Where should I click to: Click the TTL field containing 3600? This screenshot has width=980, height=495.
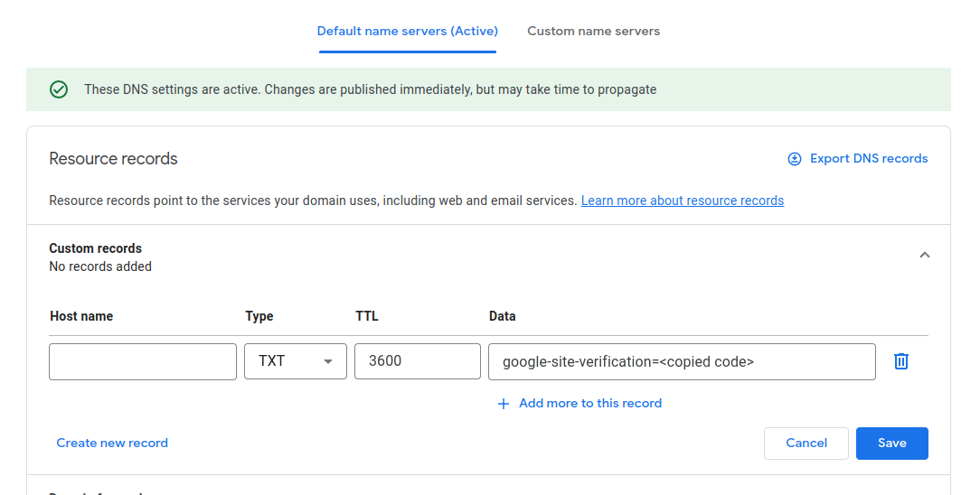point(418,361)
